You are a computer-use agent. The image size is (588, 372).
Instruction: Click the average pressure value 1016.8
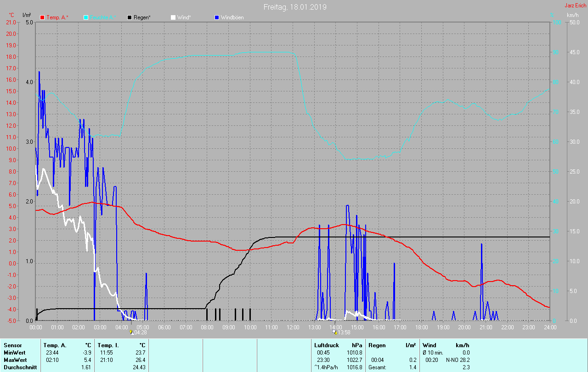[354, 367]
